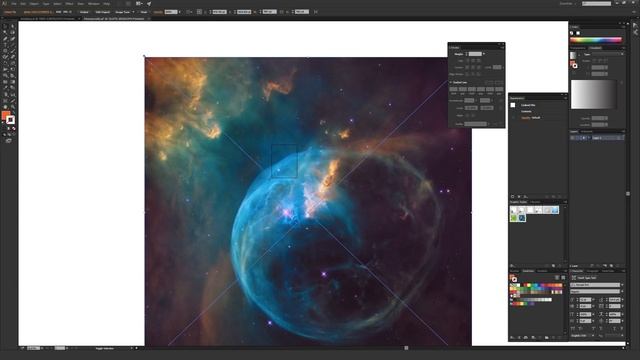Open the Help menu

[x=107, y=4]
